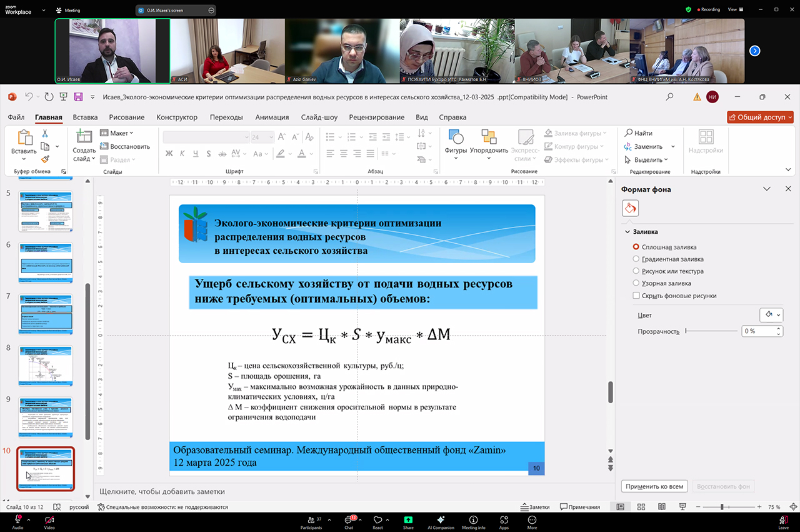Viewport: 800px width, 532px height.
Task: Start Zoom Video camera icon
Action: (x=49, y=521)
